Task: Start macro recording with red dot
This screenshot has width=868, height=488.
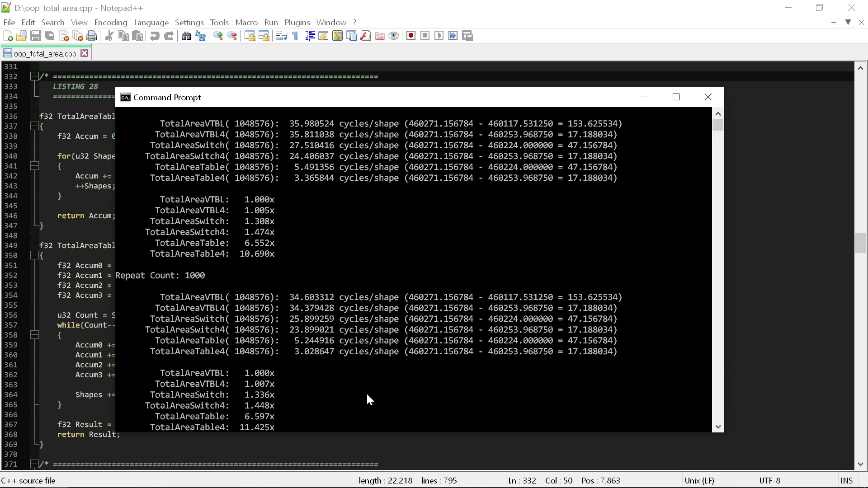Action: click(410, 36)
